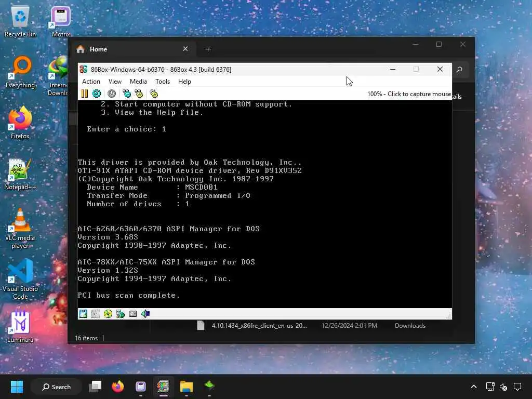
Task: Click the muted volume tray icon
Action: point(503,387)
